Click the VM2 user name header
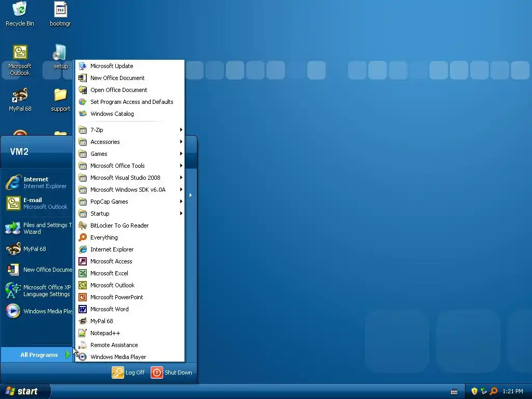Screen dimensions: 532x399 coord(19,152)
